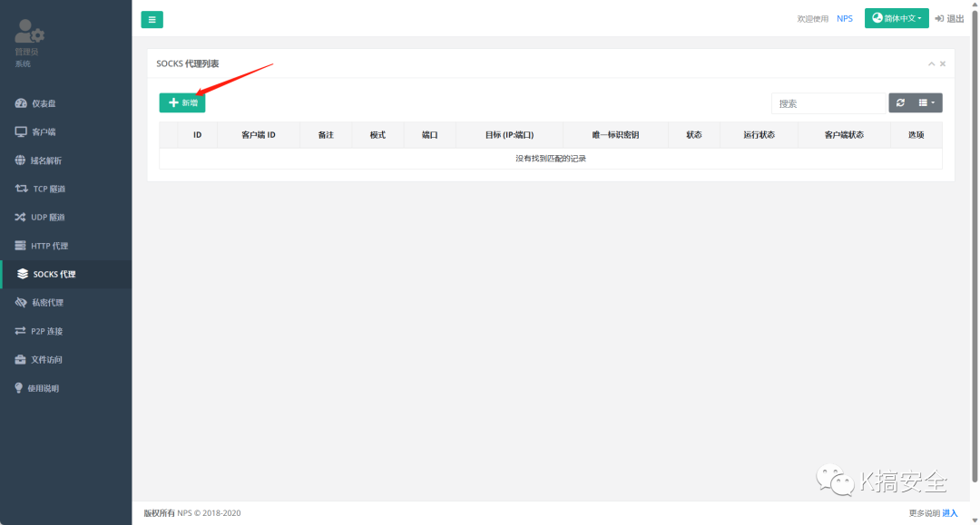The height and width of the screenshot is (525, 980).
Task: Click the page vertical scrollbar
Action: click(x=975, y=246)
